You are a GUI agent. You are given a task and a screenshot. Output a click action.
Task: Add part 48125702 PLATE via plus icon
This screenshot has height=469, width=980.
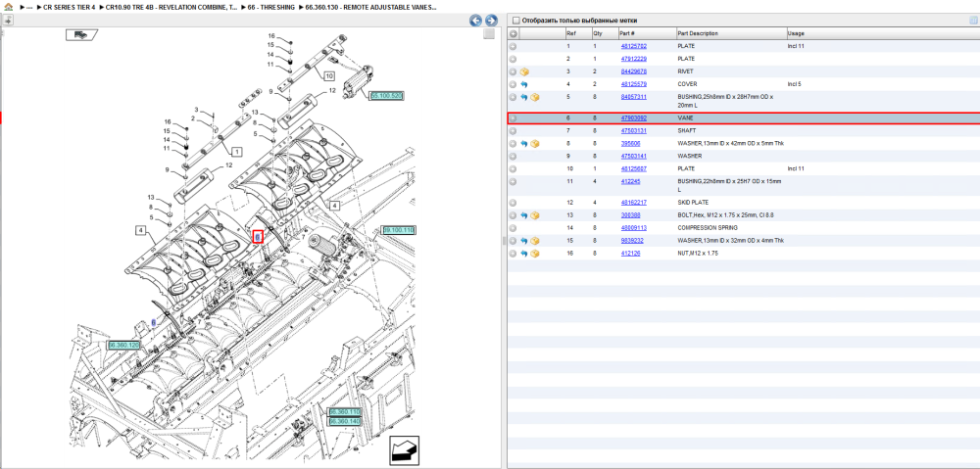(513, 46)
